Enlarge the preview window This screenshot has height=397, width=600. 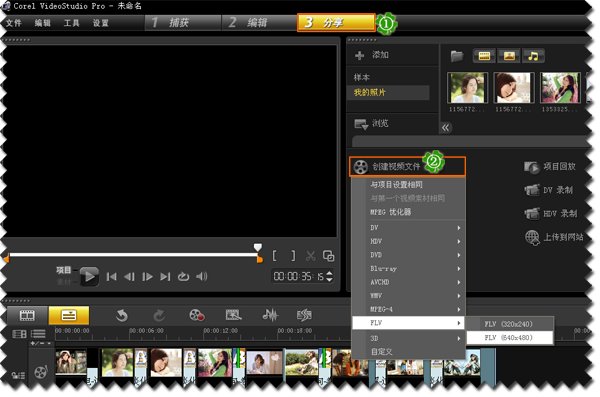pos(329,256)
